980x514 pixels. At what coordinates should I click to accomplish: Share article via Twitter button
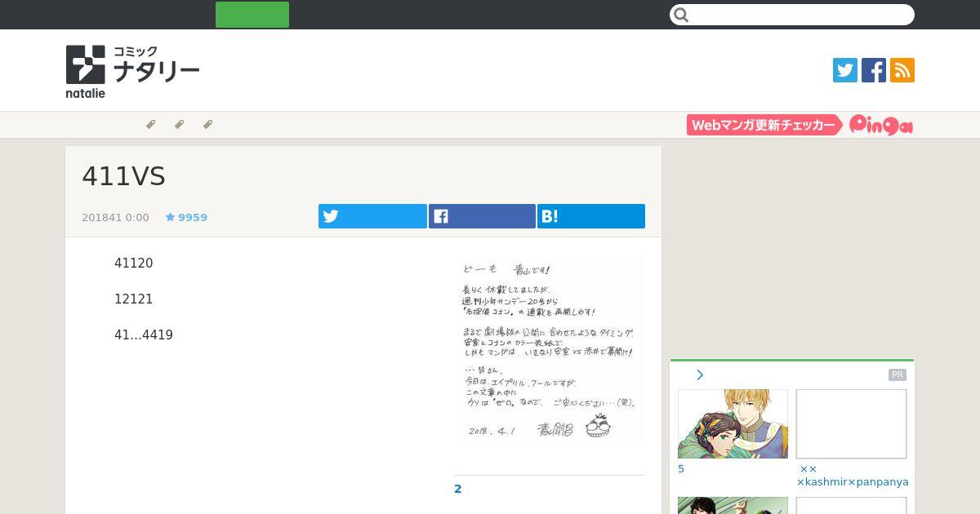[372, 216]
